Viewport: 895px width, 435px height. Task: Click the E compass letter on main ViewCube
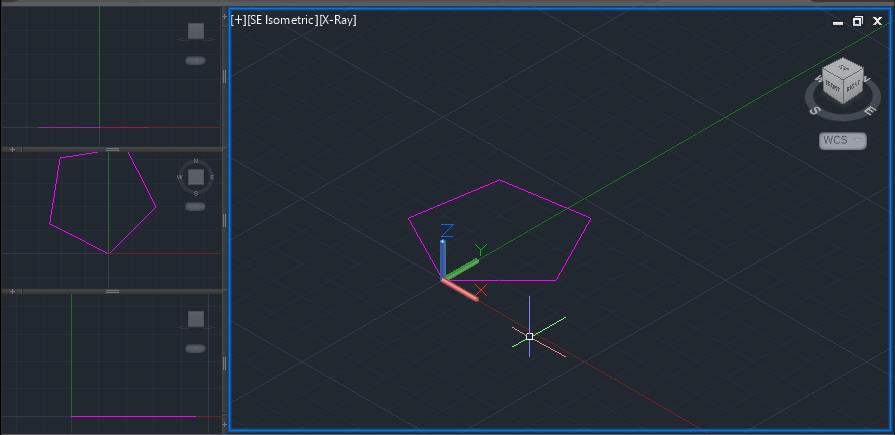point(869,111)
